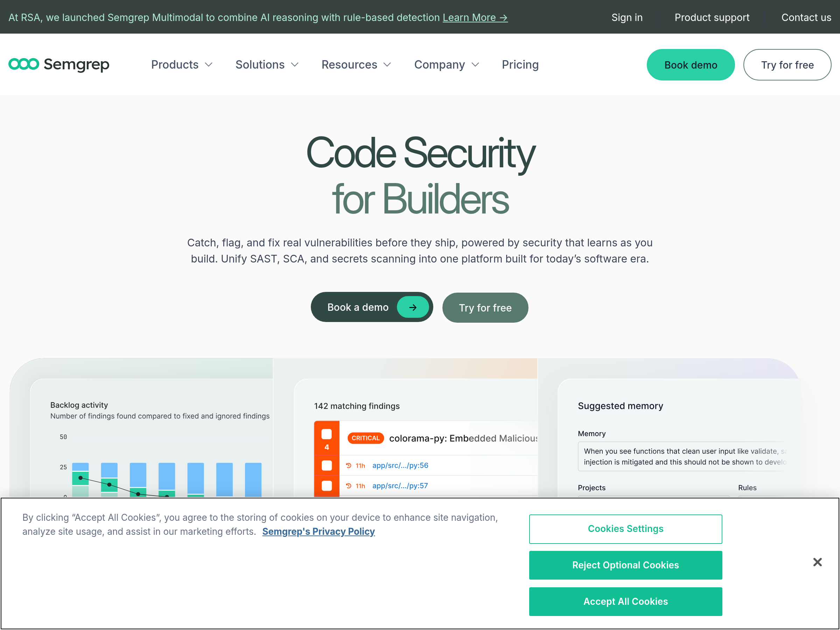This screenshot has width=840, height=630.
Task: Click the app/src/.../py:56 file link
Action: [x=400, y=465]
